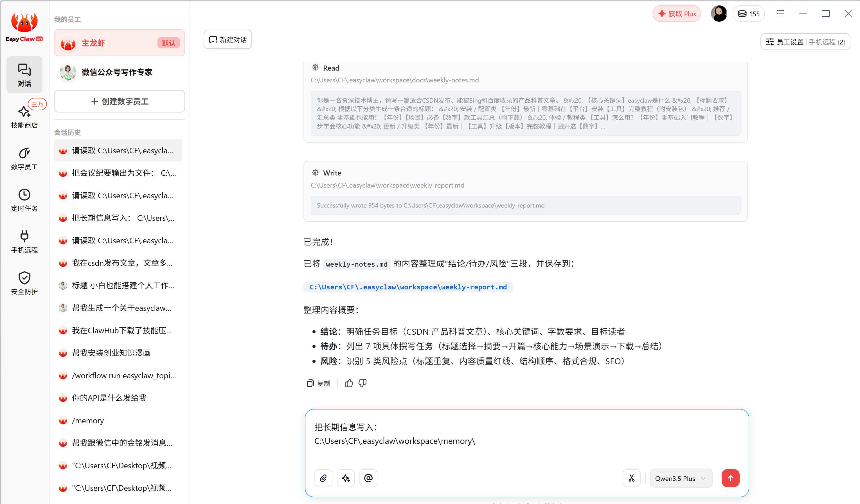This screenshot has width=860, height=504.
Task: Select 微信公众号写作专家 employee
Action: pyautogui.click(x=120, y=72)
